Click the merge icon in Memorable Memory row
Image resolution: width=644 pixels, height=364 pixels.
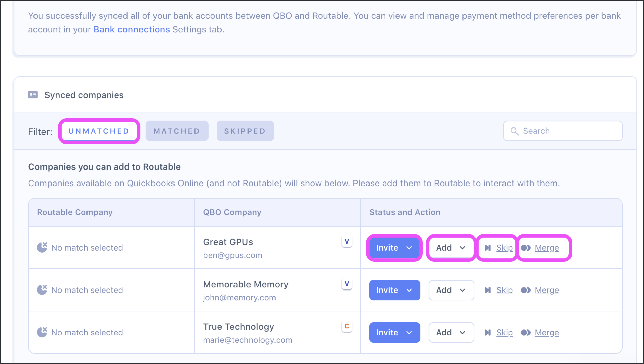click(526, 290)
